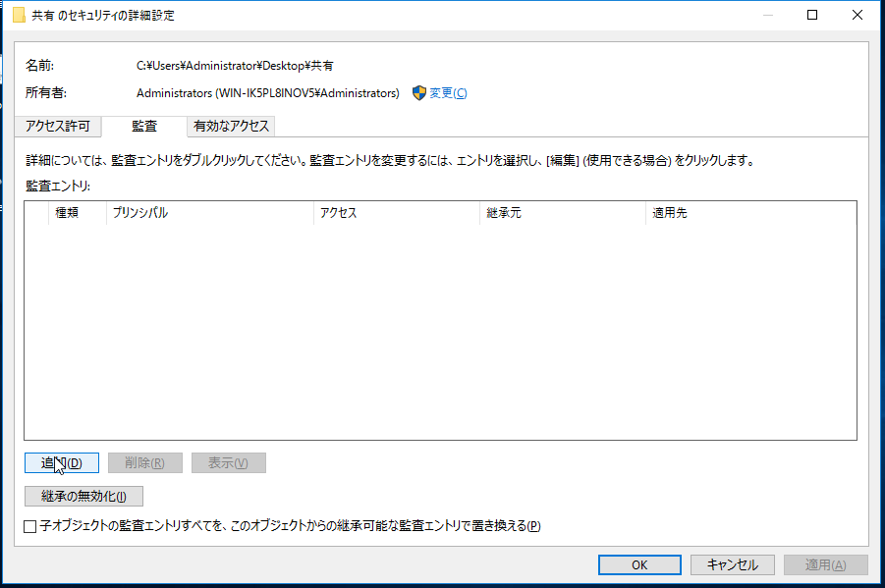Click the 種類 column header
The image size is (885, 588).
click(x=78, y=213)
